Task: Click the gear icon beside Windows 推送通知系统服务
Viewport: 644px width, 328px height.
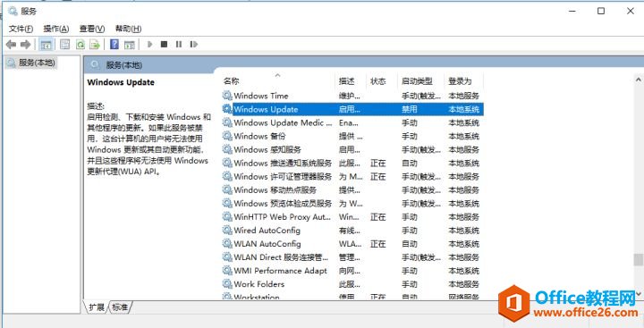Action: point(227,163)
